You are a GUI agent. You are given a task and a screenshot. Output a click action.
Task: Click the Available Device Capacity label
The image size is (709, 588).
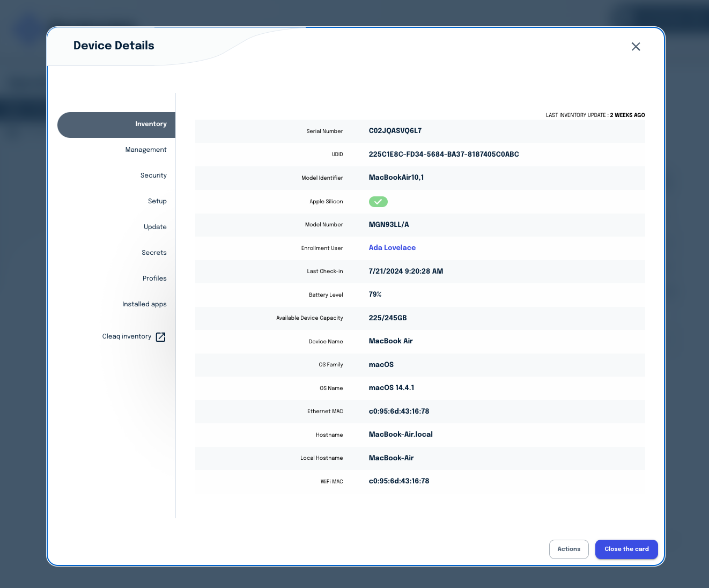click(x=309, y=318)
